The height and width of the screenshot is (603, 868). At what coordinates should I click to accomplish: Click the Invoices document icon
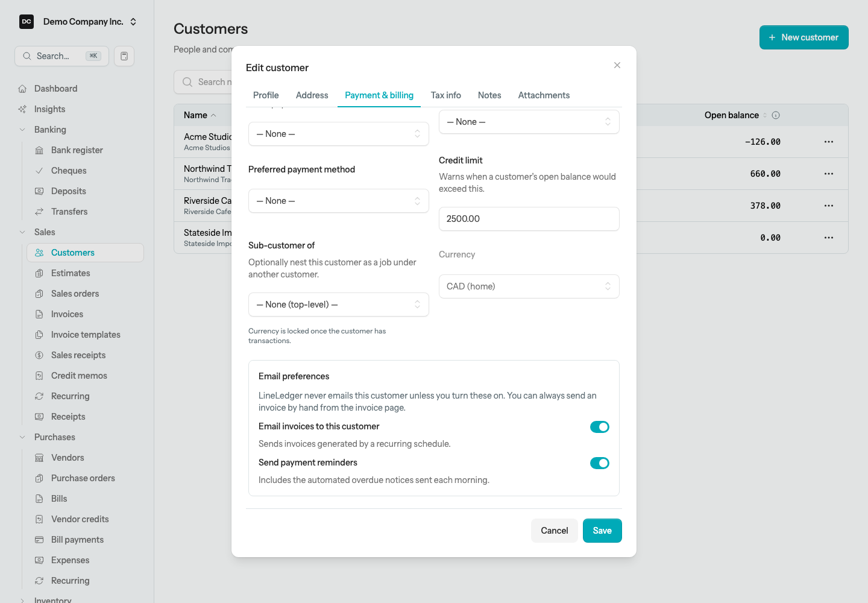pyautogui.click(x=39, y=314)
